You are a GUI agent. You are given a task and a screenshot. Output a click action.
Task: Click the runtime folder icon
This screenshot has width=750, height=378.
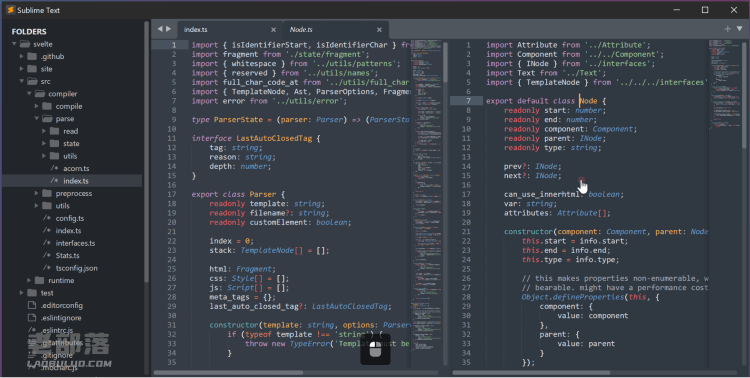click(x=40, y=280)
